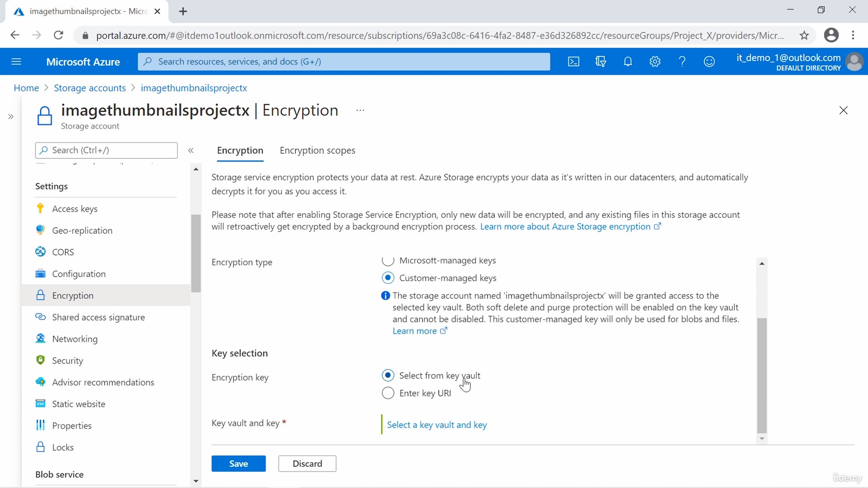Viewport: 868px width, 488px height.
Task: Click the Configuration toolbox icon
Action: coord(40,273)
